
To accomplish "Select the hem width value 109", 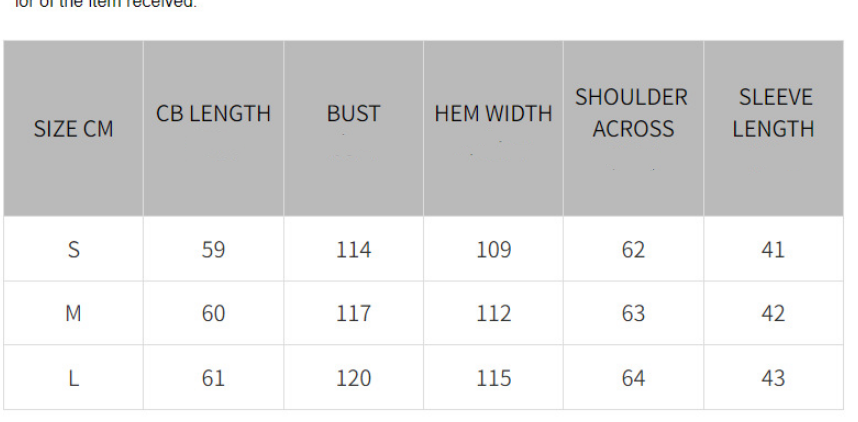I will point(494,250).
